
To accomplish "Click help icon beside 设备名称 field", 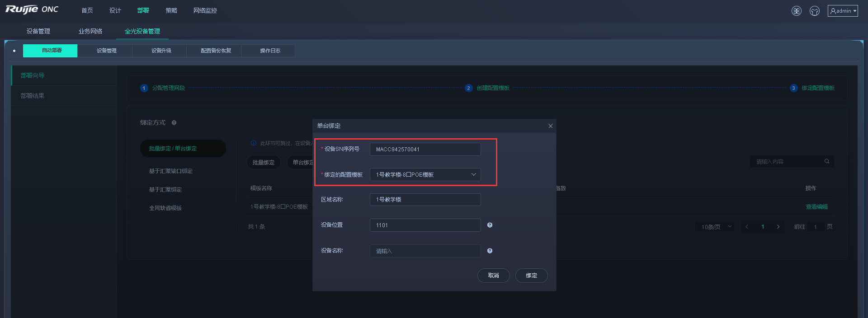I will pos(490,251).
